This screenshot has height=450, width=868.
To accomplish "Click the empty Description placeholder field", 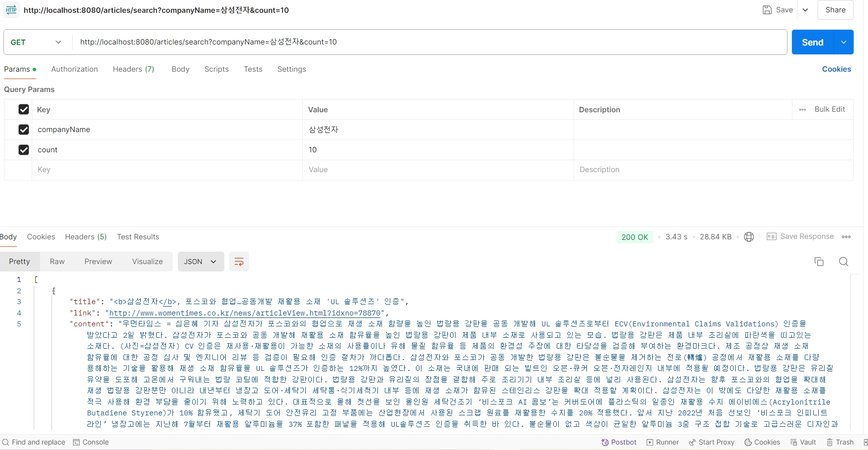I will (713, 170).
